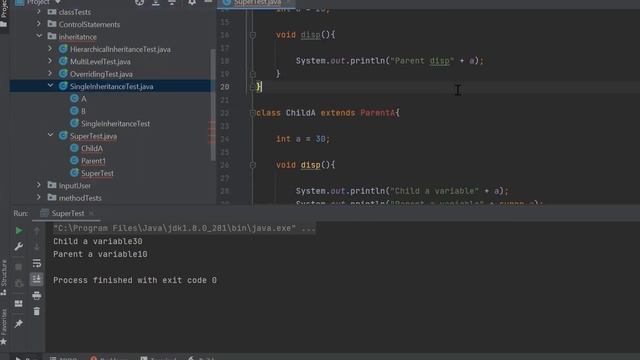Click the 'Child a variable30' console line
Viewport: 640px width, 360px height.
click(98, 241)
